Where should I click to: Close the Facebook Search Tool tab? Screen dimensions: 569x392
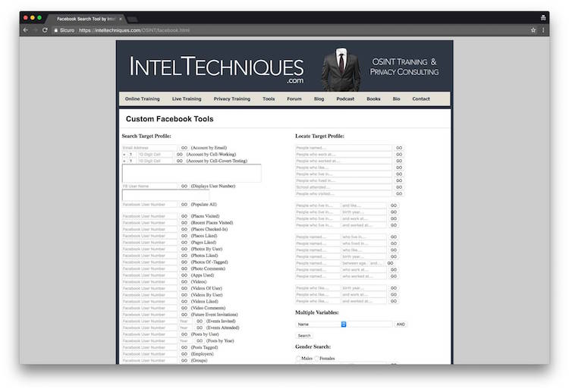[x=121, y=19]
